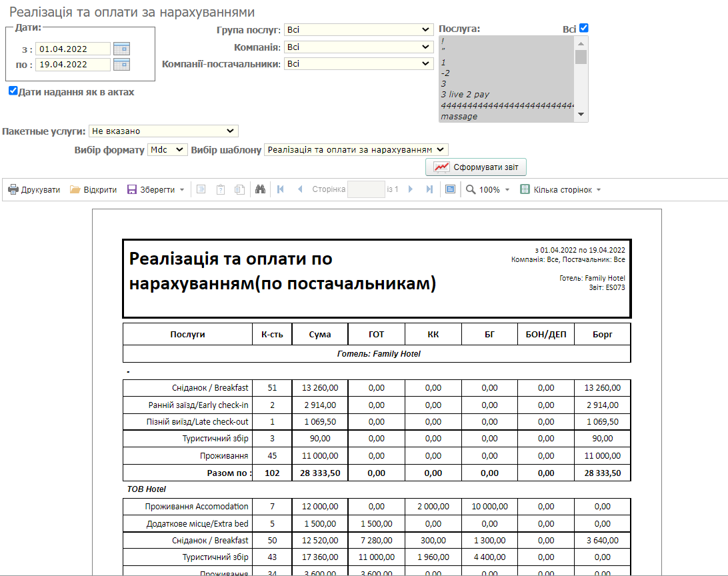
Task: Open the Зберегти save menu
Action: (x=156, y=190)
